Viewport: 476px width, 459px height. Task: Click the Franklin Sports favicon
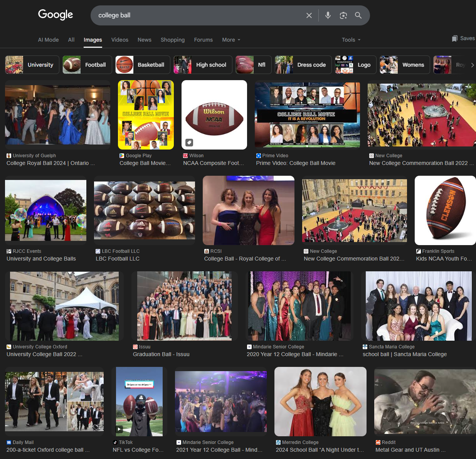[419, 251]
